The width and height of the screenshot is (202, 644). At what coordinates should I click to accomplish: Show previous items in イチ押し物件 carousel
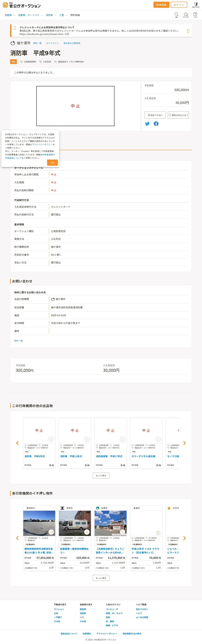click(x=17, y=538)
